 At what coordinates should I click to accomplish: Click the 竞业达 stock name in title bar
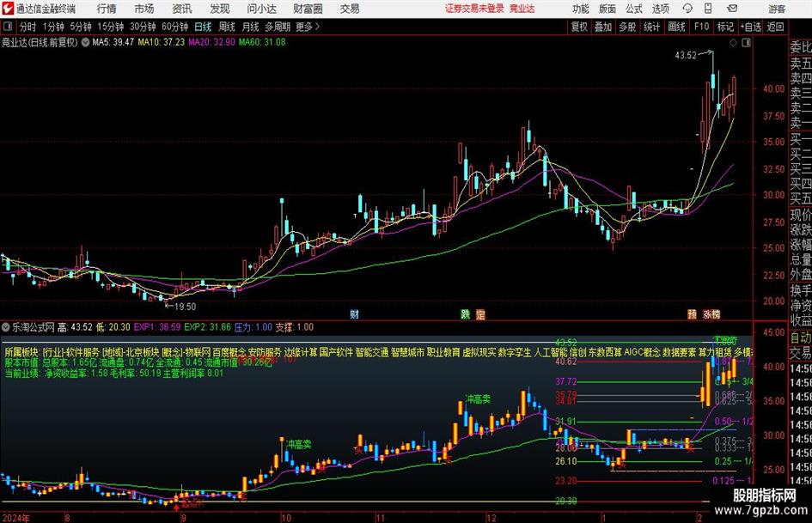coord(522,9)
